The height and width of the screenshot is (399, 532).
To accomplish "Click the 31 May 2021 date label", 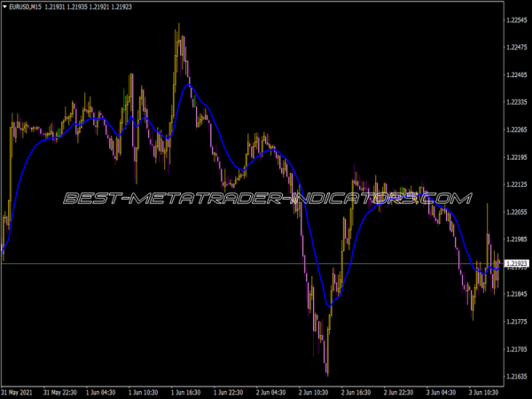I will point(16,391).
